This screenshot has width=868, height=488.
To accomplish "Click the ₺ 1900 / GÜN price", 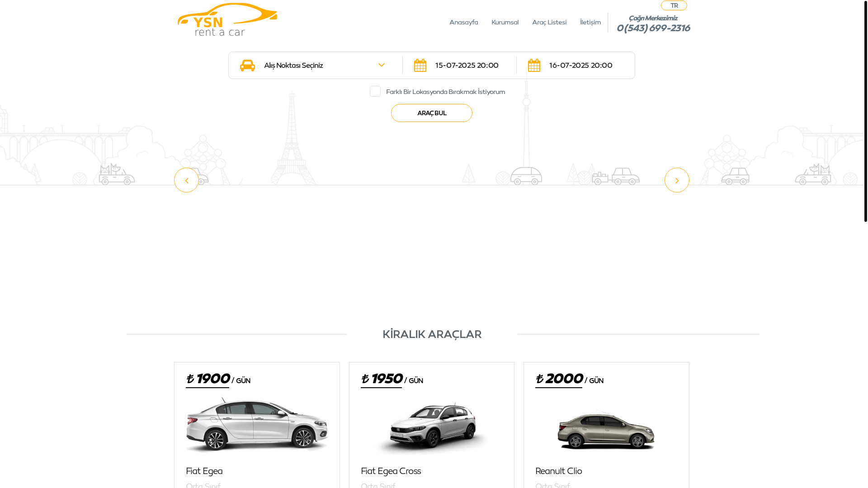I will point(218,379).
